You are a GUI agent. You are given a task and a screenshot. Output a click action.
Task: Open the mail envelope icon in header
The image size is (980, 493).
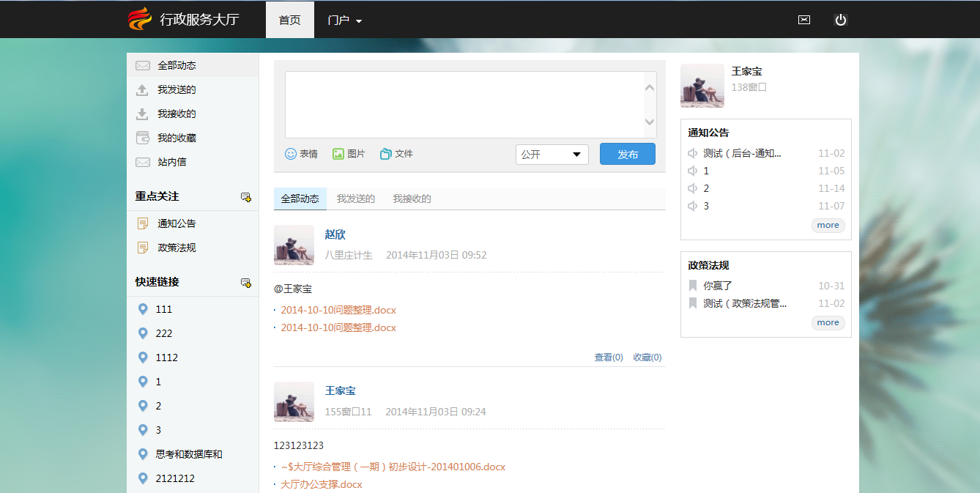pyautogui.click(x=803, y=20)
